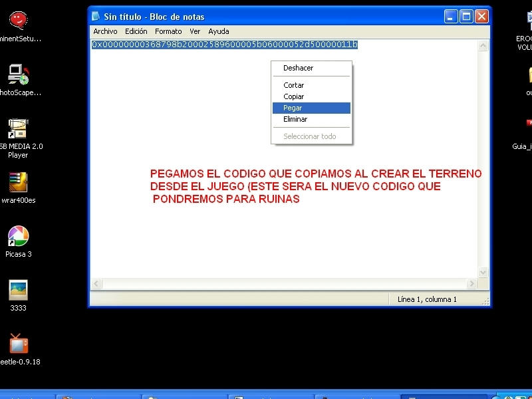
Task: Open Picasa 3
Action: [17, 235]
